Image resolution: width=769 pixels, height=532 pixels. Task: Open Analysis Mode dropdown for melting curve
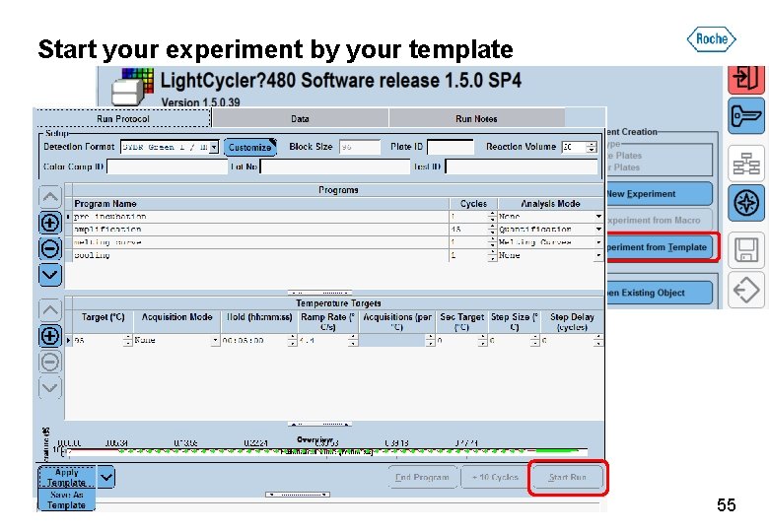coord(598,242)
